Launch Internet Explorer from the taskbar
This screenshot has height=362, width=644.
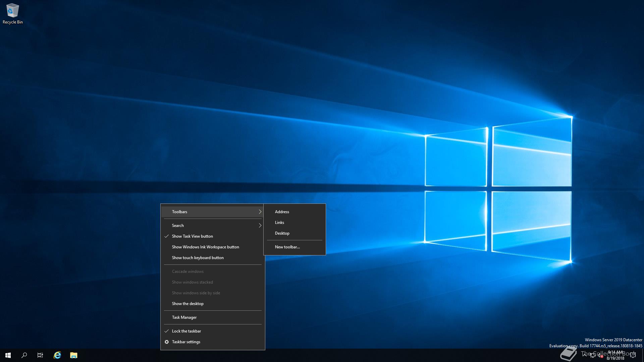[57, 355]
